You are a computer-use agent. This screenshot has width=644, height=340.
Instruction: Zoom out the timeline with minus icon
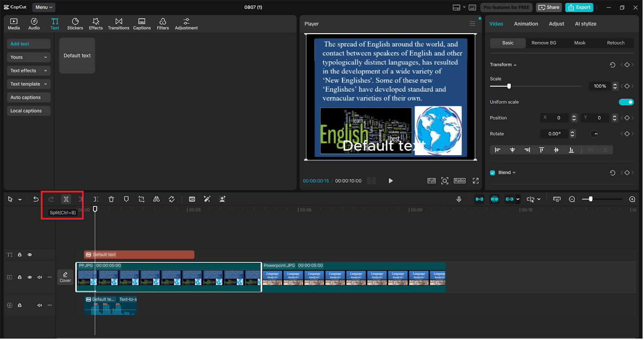pos(572,199)
